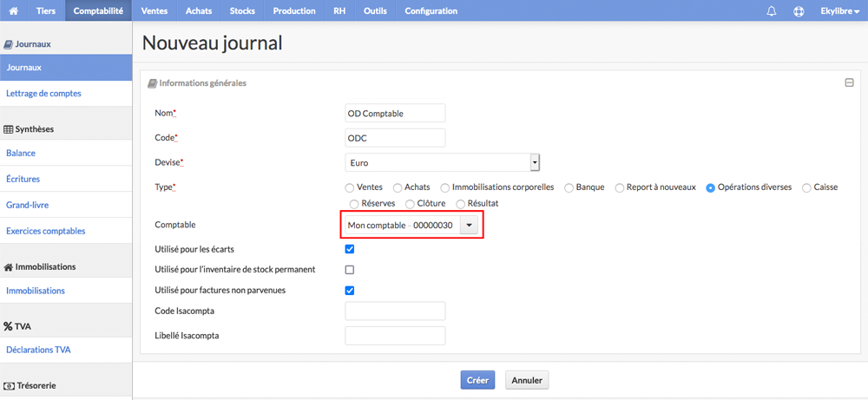The image size is (868, 400).
Task: Open the Ventes menu
Action: coord(155,10)
